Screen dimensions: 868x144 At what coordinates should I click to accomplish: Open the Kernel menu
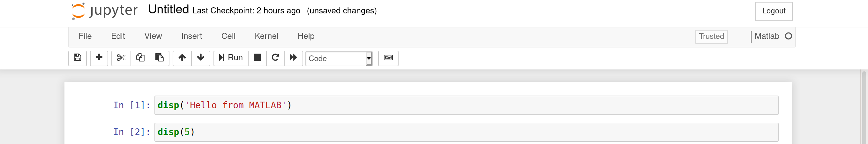(x=266, y=36)
